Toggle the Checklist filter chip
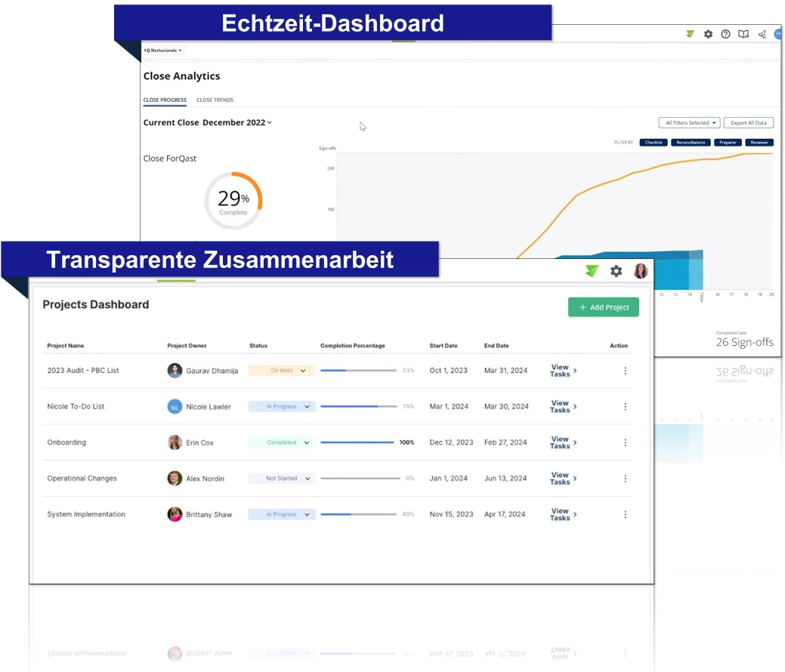785x672 pixels. (x=654, y=143)
